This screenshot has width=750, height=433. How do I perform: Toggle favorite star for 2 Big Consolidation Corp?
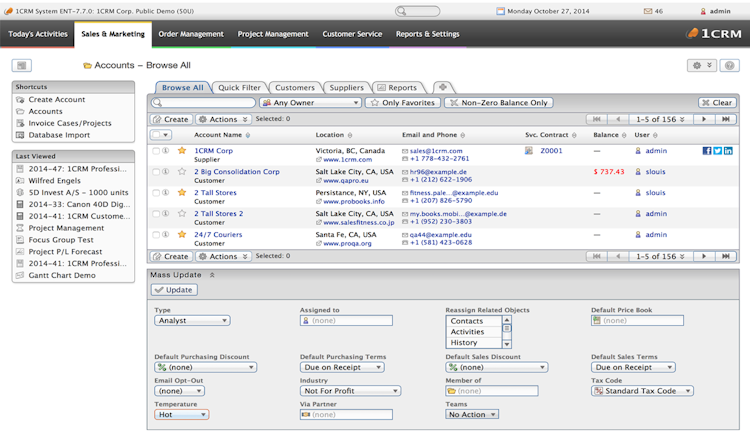[182, 171]
